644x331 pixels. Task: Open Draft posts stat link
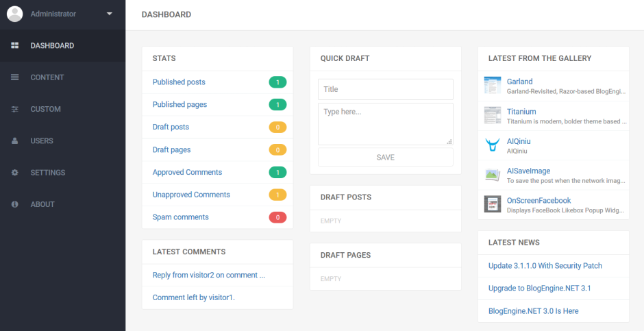tap(171, 127)
